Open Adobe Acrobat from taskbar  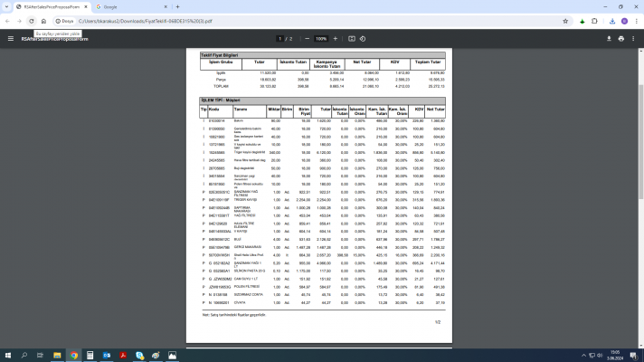pyautogui.click(x=123, y=356)
